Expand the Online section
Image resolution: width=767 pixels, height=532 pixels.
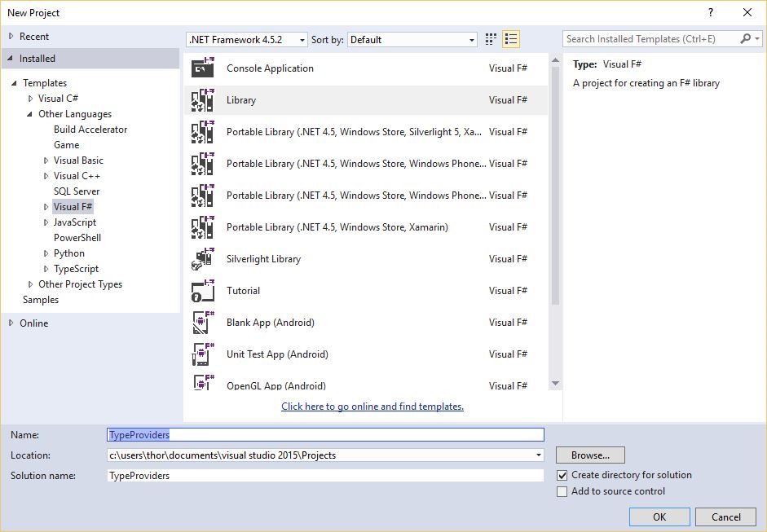[x=11, y=323]
